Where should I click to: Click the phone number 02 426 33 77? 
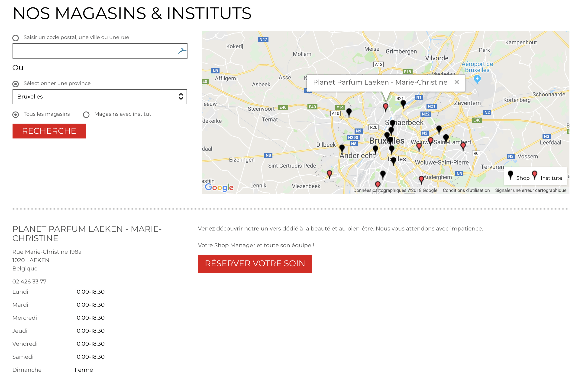click(29, 282)
